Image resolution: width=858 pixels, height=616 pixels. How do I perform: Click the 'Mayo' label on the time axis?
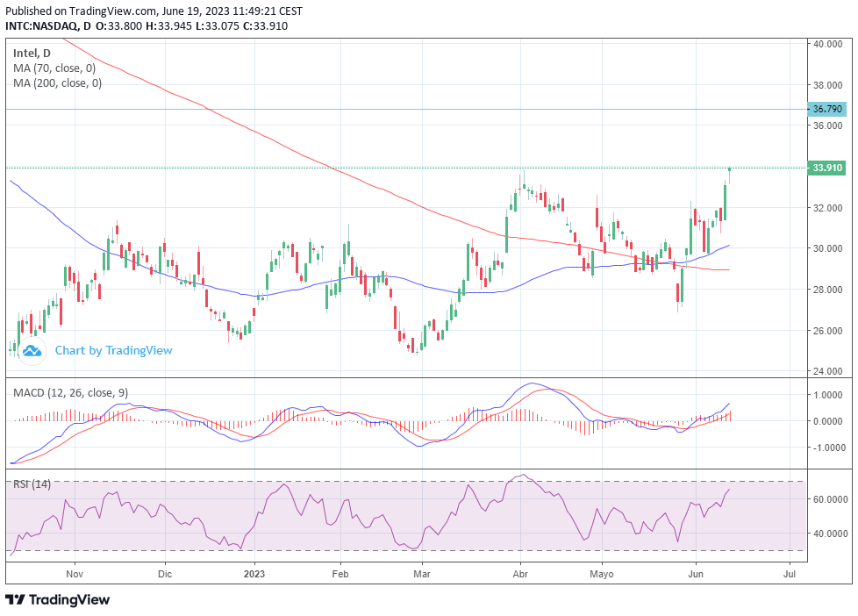[602, 574]
